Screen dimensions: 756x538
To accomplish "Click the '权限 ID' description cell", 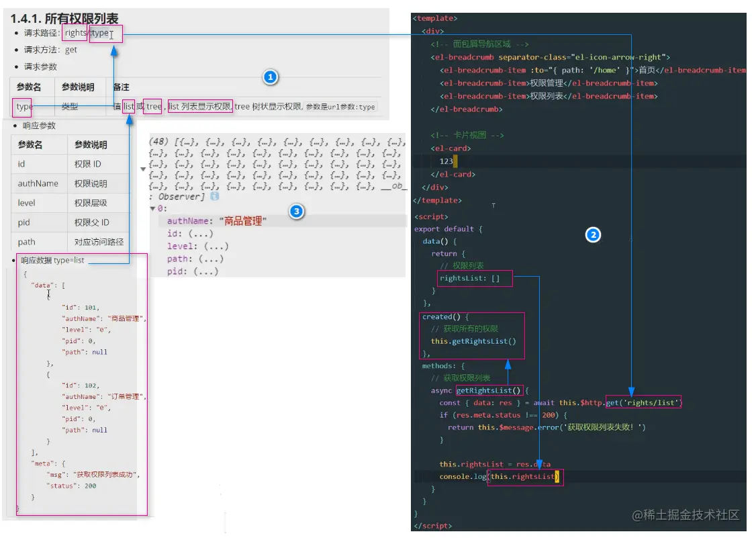I will [88, 164].
